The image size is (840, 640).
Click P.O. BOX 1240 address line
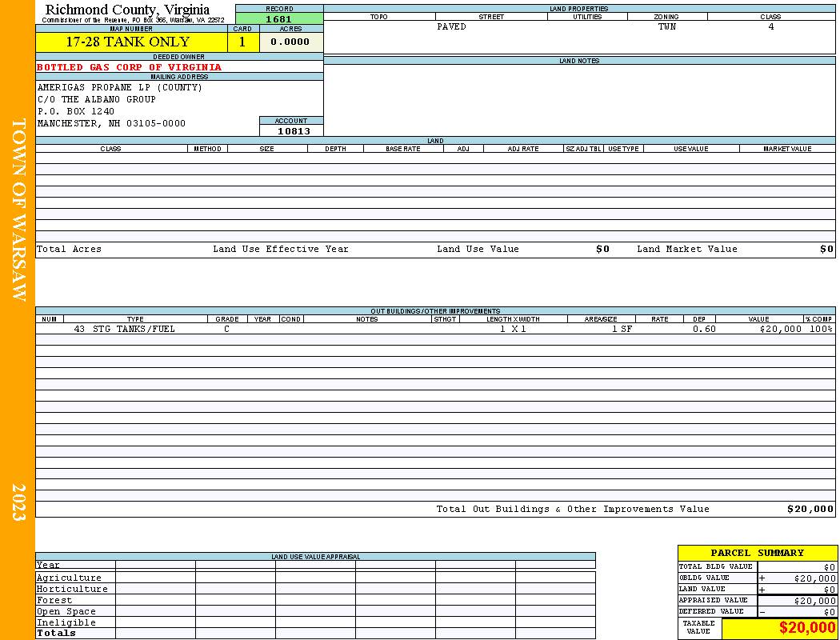point(75,111)
